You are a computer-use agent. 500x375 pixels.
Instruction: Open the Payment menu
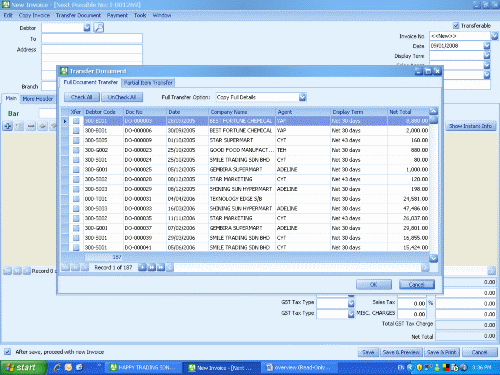[x=117, y=15]
